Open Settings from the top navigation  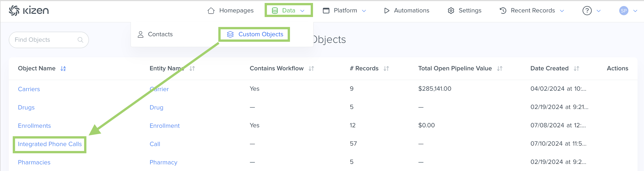pos(465,10)
